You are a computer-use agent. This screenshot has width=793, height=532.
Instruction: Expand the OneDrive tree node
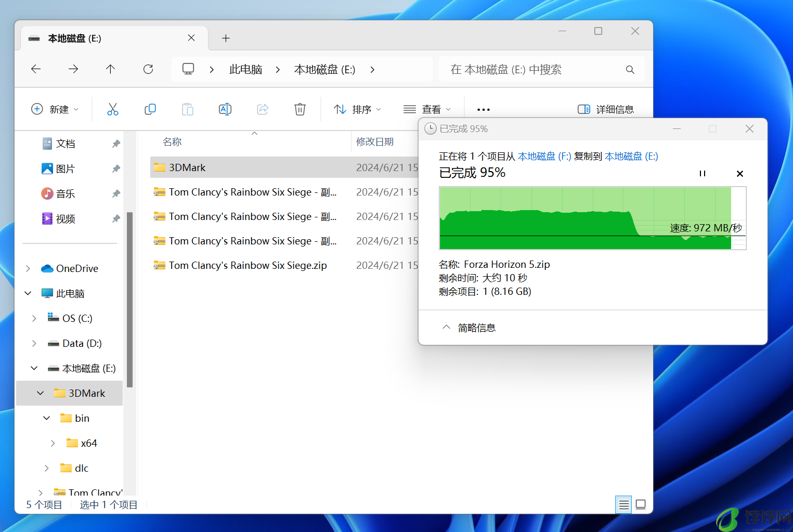click(28, 268)
